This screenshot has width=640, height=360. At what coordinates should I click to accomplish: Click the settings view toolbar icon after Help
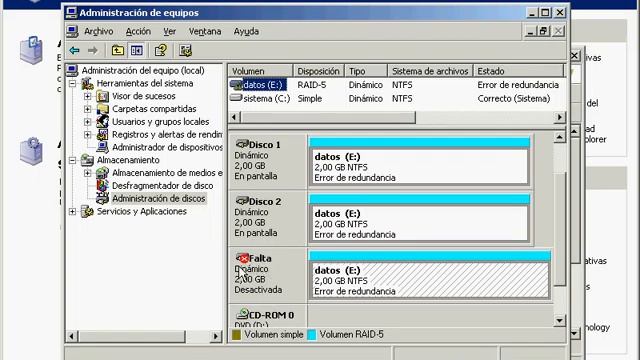(185, 51)
